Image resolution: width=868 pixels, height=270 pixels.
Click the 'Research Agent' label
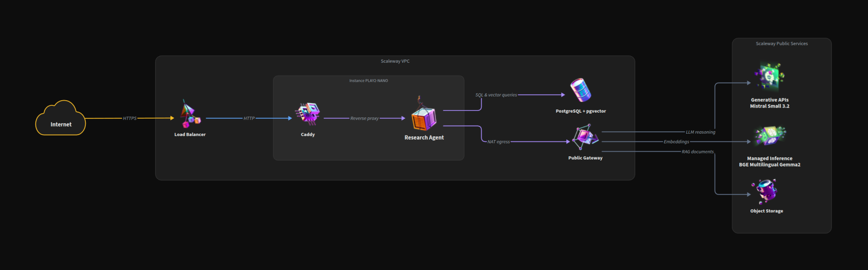(x=424, y=138)
